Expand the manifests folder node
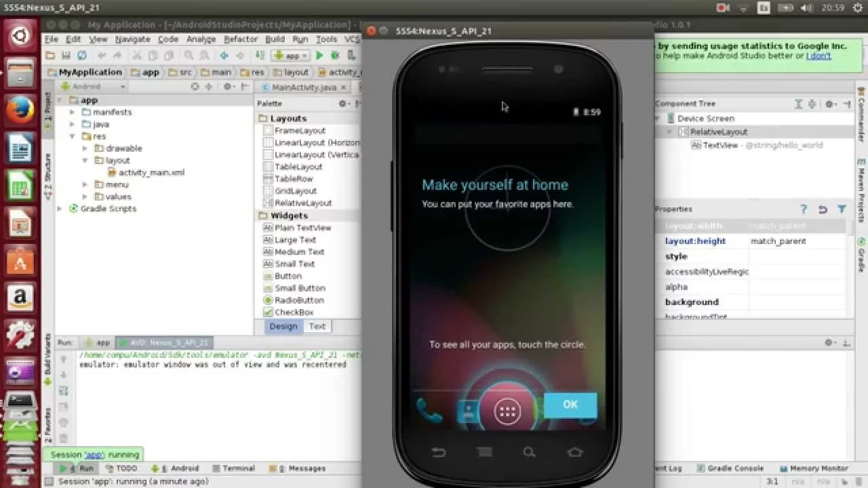 click(x=72, y=113)
